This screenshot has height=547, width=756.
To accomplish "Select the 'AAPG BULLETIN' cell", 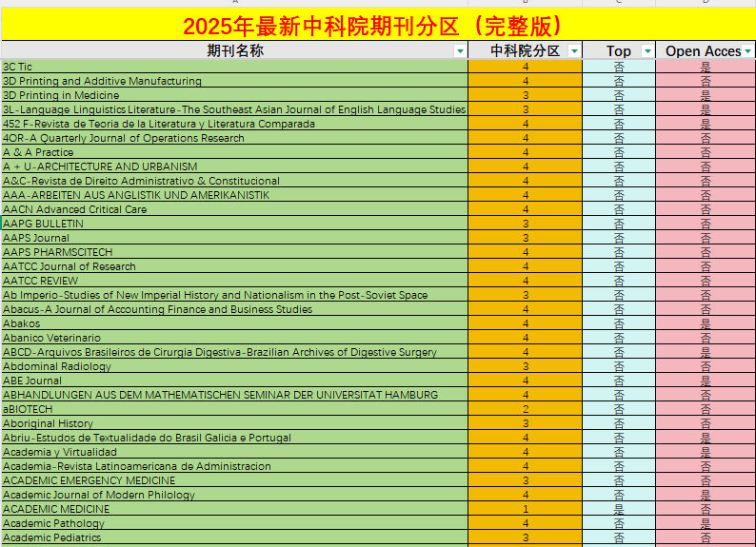I will pyautogui.click(x=235, y=224).
